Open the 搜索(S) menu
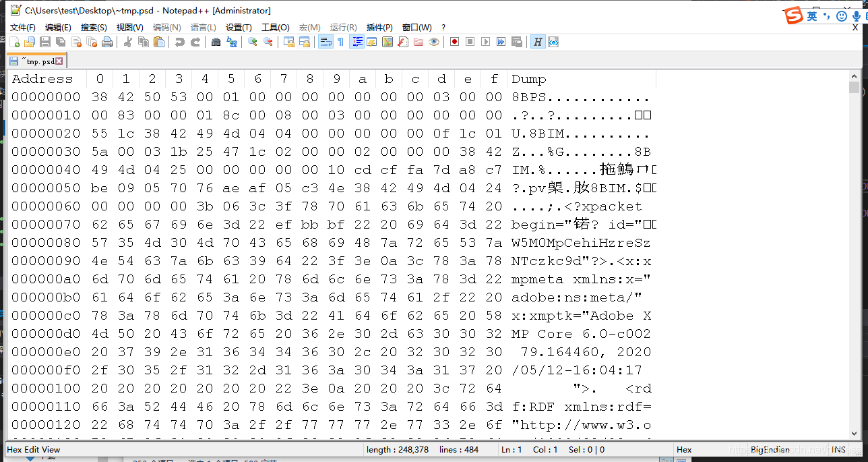868x462 pixels. click(x=94, y=28)
